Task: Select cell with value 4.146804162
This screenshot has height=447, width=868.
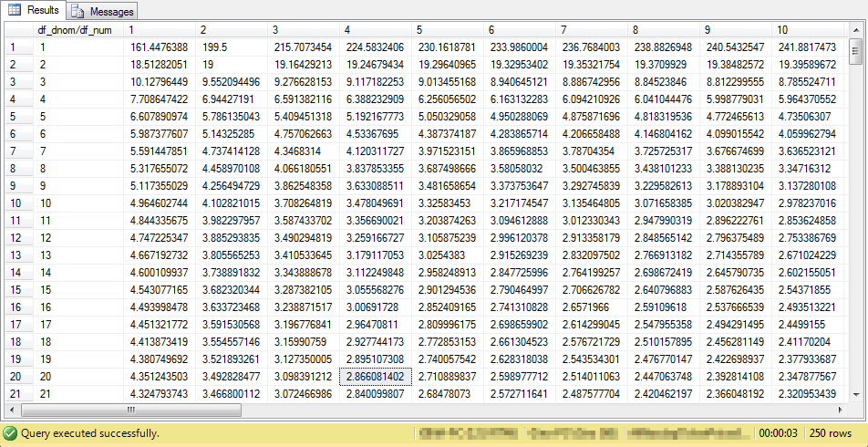Action: 663,134
